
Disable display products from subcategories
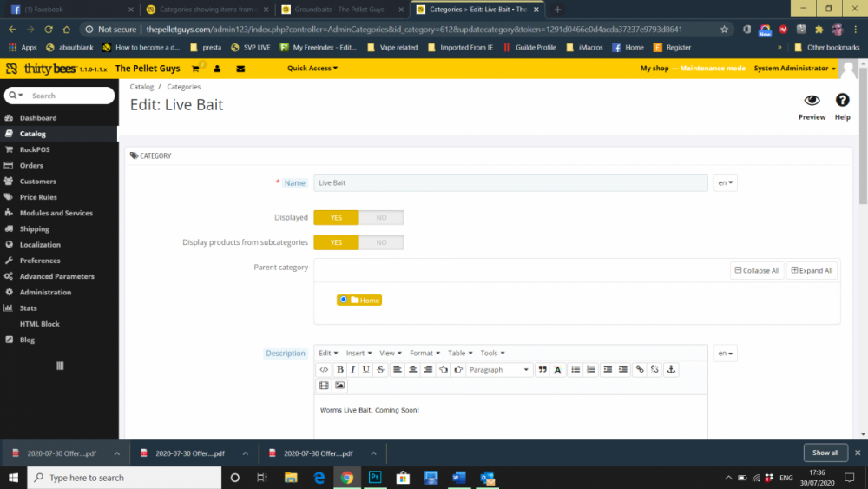click(381, 242)
